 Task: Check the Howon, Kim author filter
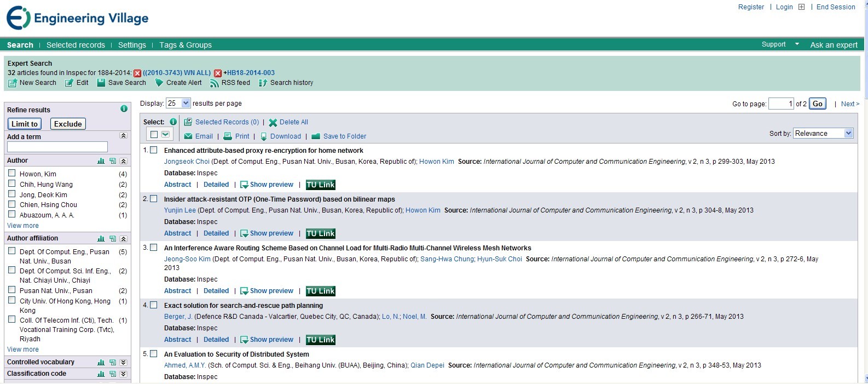(x=11, y=173)
